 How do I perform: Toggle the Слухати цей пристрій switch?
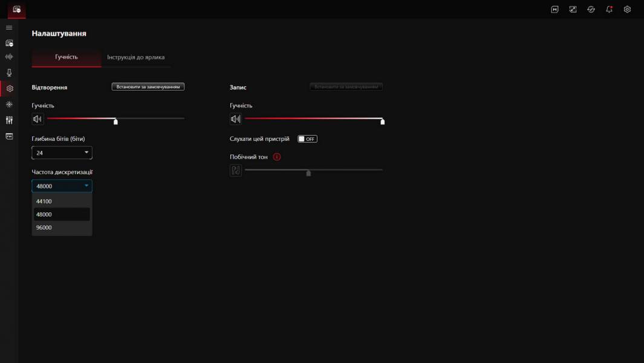pyautogui.click(x=307, y=139)
